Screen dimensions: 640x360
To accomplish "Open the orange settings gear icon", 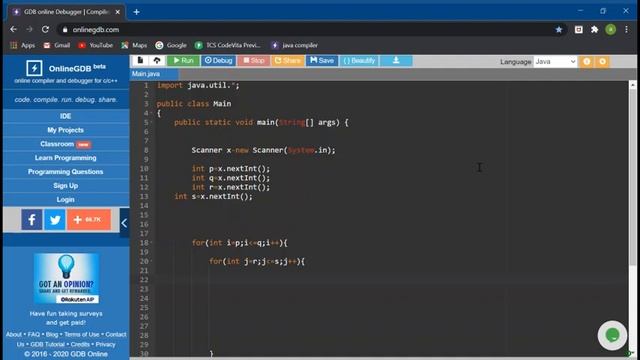I will [602, 62].
